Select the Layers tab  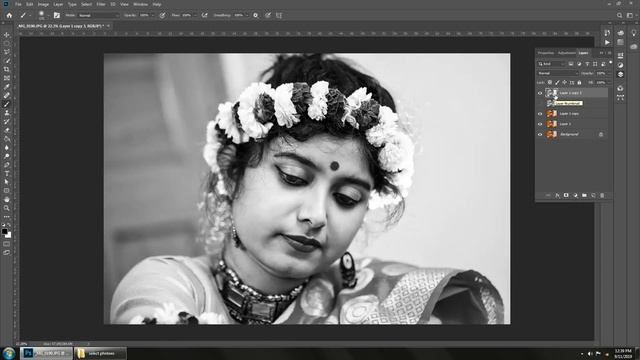pyautogui.click(x=583, y=53)
